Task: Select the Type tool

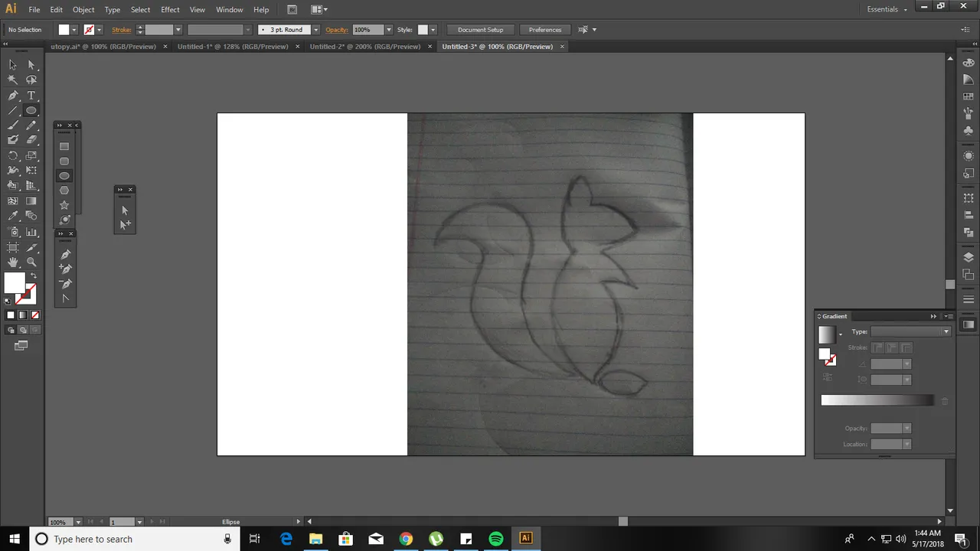Action: click(31, 96)
